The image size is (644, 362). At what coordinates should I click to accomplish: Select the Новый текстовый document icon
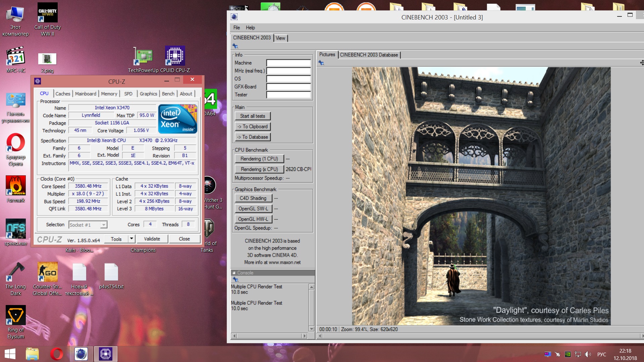click(x=79, y=279)
